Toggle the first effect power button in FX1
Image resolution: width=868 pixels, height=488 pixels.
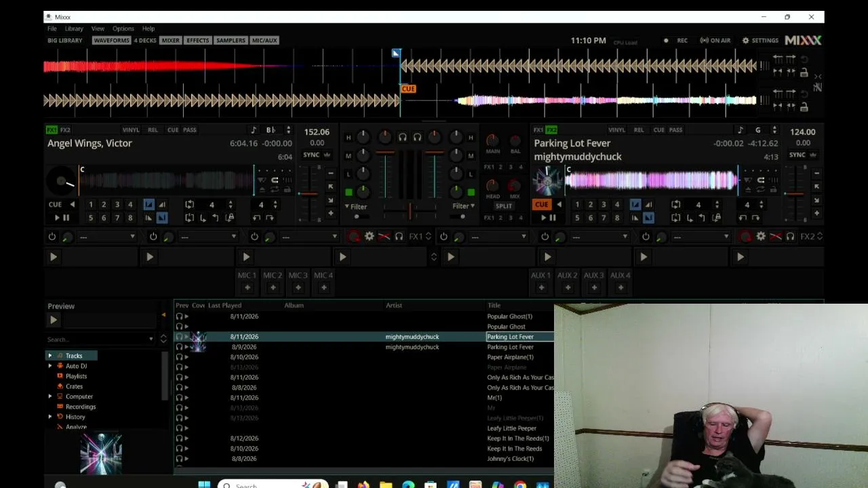(52, 237)
